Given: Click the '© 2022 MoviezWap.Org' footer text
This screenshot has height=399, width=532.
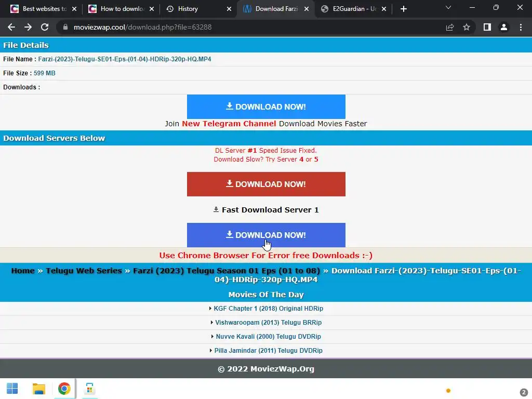Looking at the screenshot, I should click(266, 368).
